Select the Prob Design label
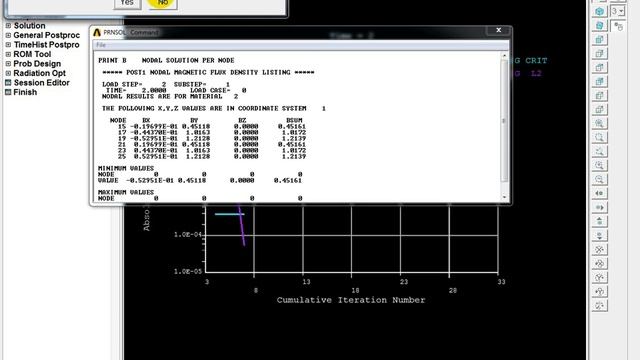The height and width of the screenshot is (360, 640). [37, 64]
